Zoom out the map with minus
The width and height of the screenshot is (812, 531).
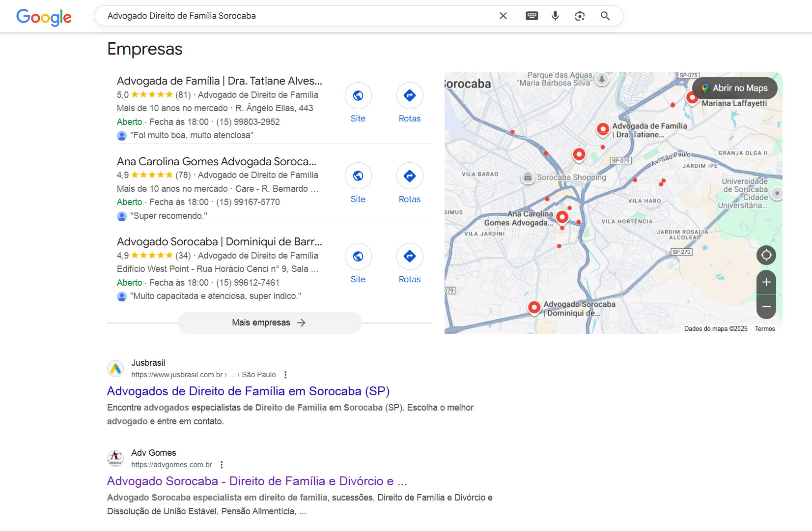[766, 307]
